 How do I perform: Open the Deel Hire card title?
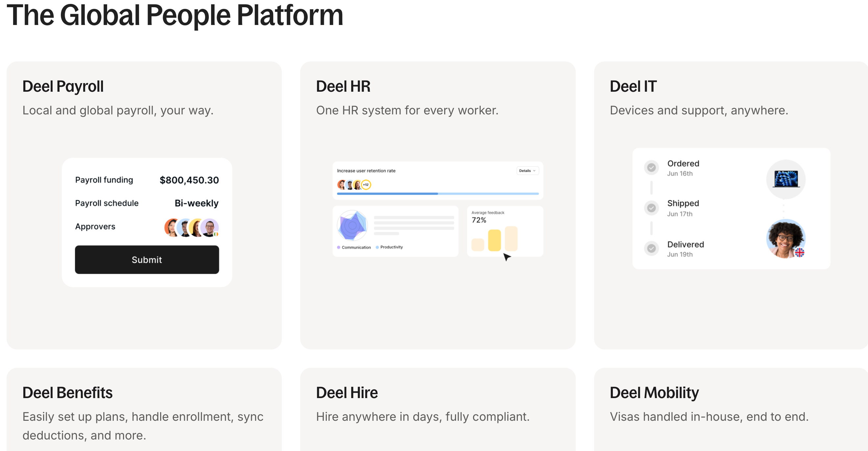click(347, 392)
